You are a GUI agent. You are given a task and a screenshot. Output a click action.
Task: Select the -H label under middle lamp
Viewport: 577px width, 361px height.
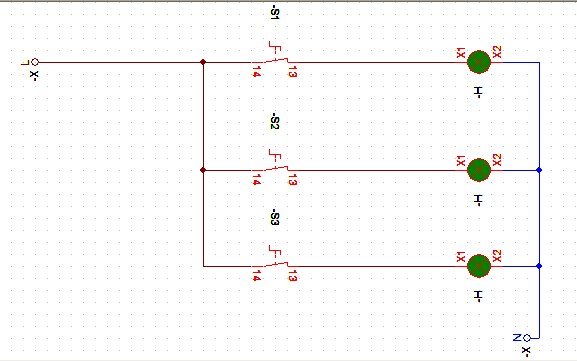click(478, 200)
